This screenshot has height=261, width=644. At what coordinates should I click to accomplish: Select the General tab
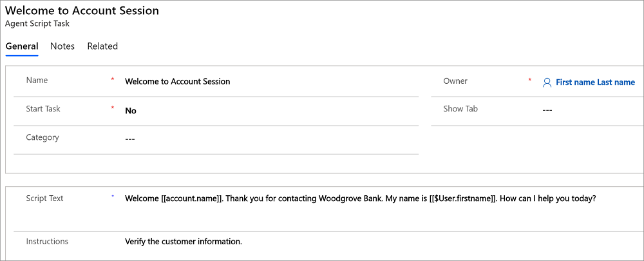pos(22,46)
